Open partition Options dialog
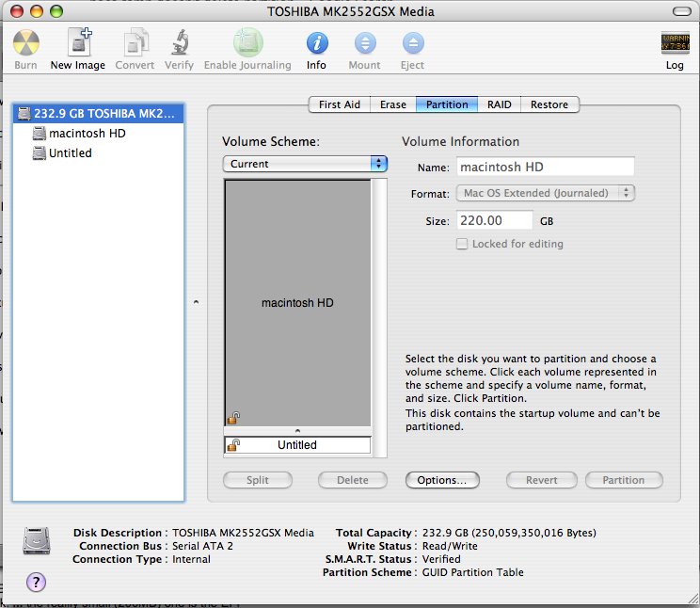Viewport: 700px width, 608px height. 442,480
